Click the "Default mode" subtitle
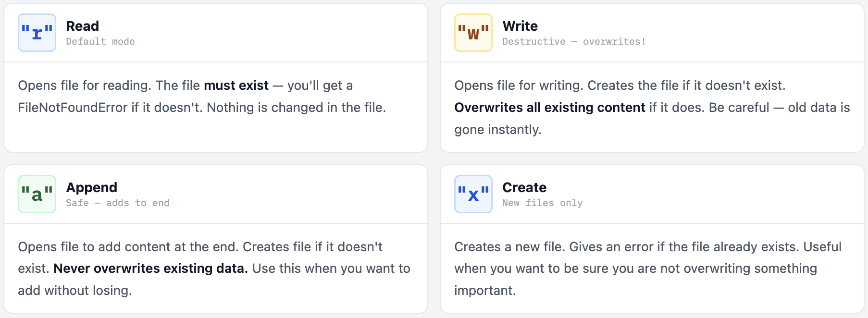Screen dimensions: 868x318 (100, 42)
